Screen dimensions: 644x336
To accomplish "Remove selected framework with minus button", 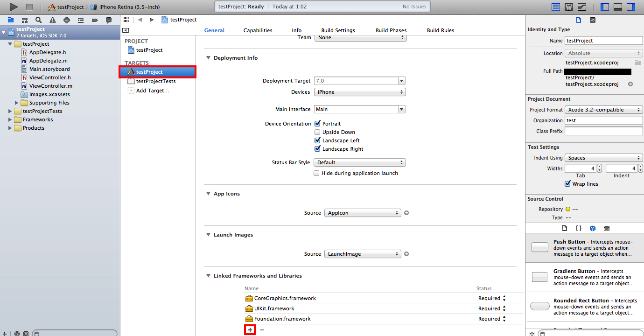I will (261, 330).
